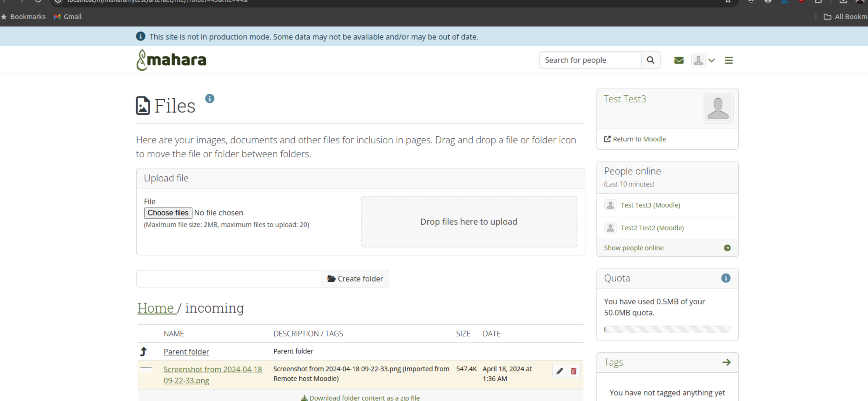The image size is (868, 401).
Task: Click the NAME column header
Action: tap(174, 334)
